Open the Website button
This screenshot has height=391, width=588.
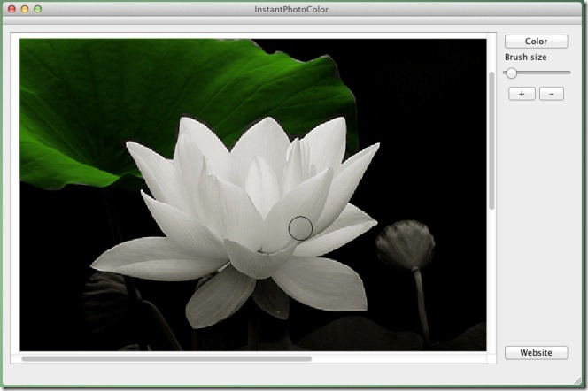pos(536,352)
